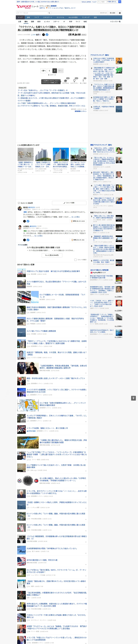Open マイページ link

click(103, 13)
